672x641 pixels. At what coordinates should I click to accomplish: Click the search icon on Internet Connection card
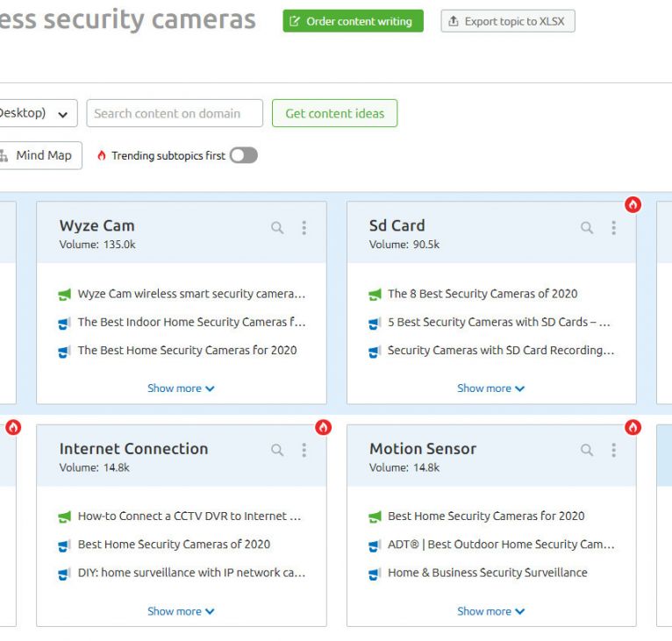pos(277,451)
